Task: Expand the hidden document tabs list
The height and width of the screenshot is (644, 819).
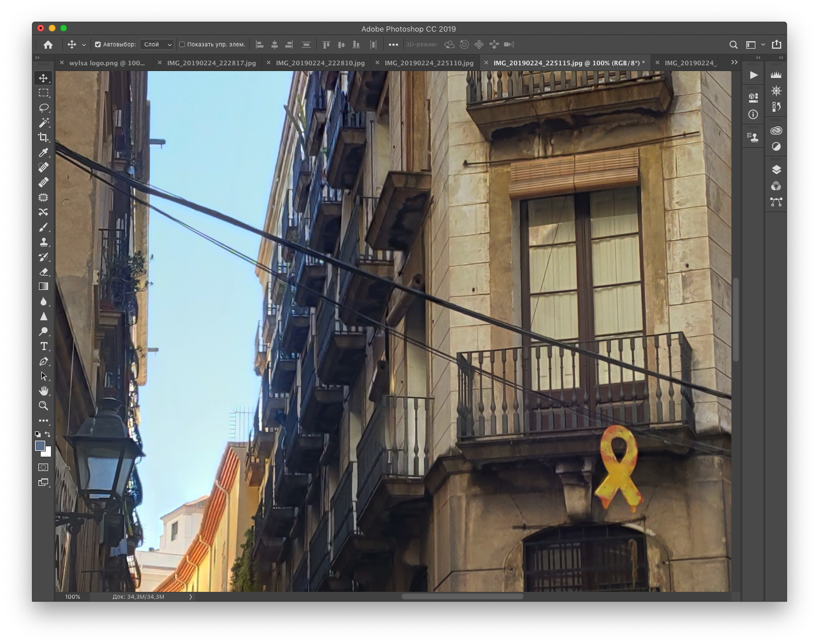Action: coord(734,62)
